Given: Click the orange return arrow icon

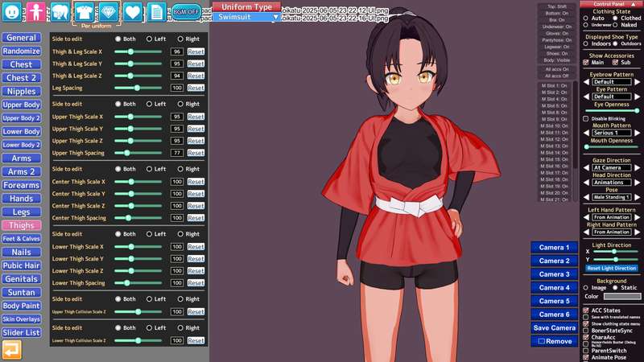Looking at the screenshot, I should point(11,350).
